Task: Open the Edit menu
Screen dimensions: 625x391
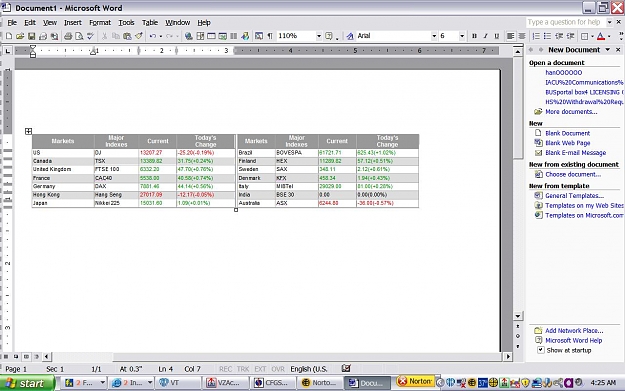Action: point(30,23)
